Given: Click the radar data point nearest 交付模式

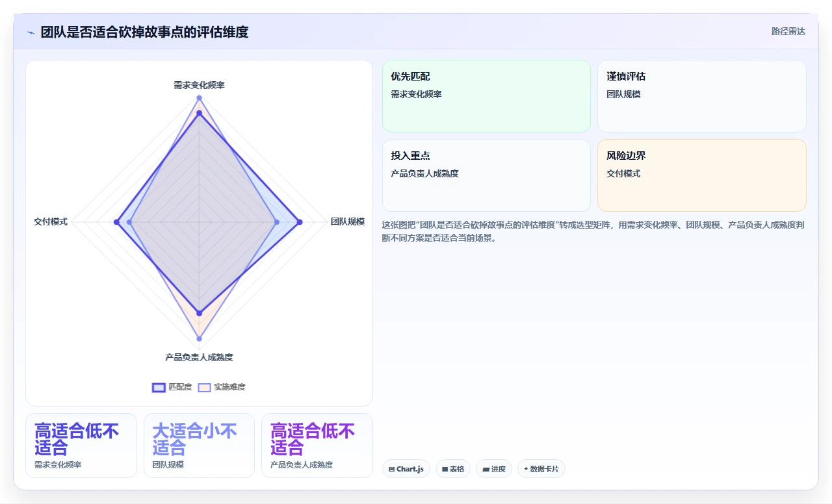Looking at the screenshot, I should coord(116,222).
